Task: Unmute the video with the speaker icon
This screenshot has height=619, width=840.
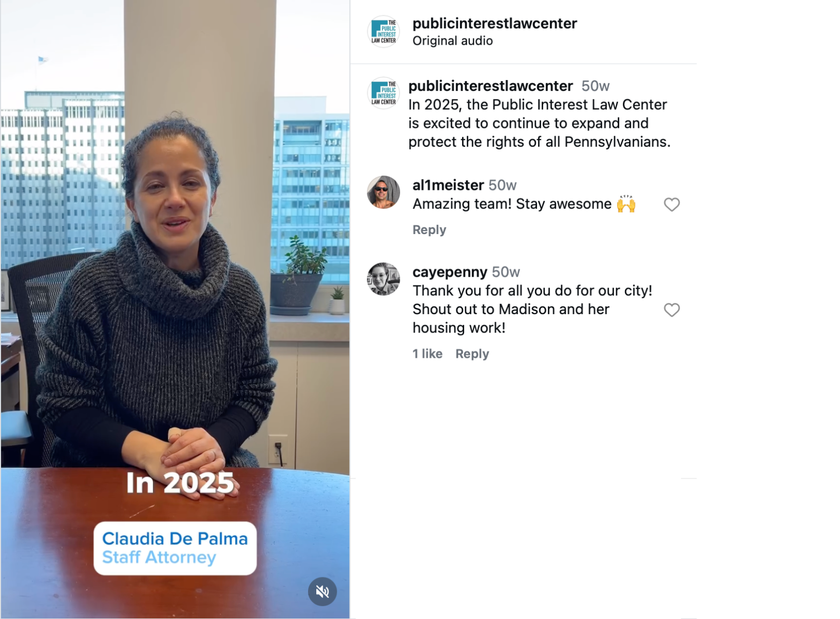Action: (x=322, y=591)
